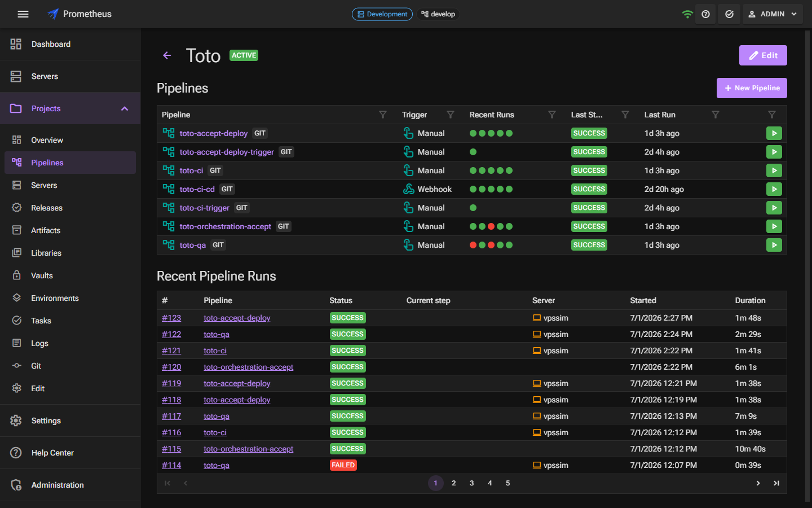This screenshot has width=812, height=508.
Task: Collapse the Projects section chevron
Action: pos(125,108)
